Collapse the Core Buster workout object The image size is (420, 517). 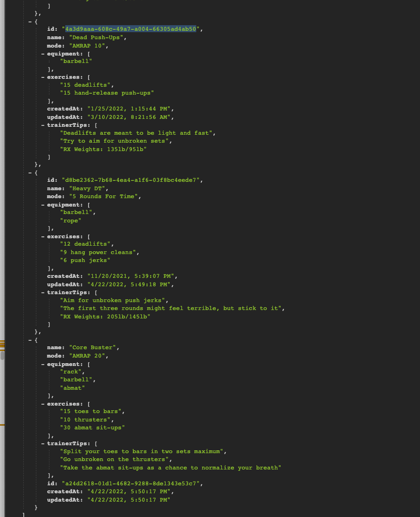29,339
